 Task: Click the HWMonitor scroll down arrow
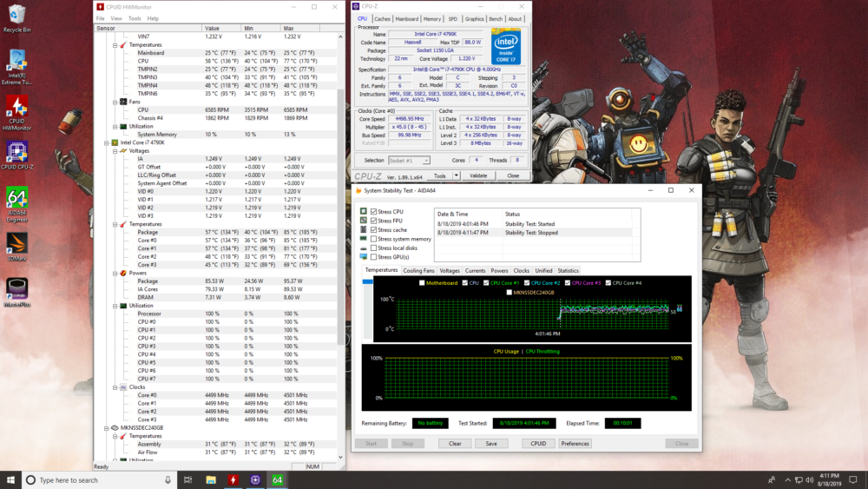340,458
